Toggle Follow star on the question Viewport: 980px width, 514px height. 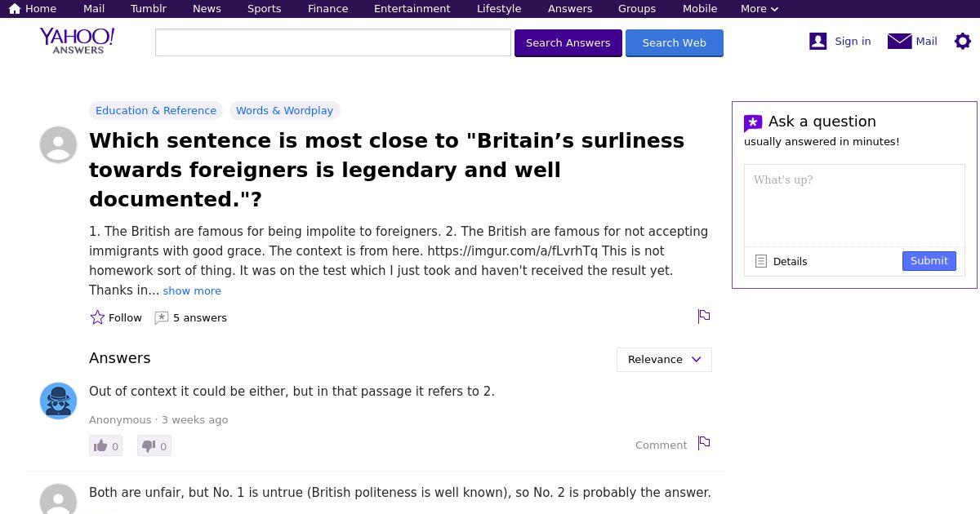click(97, 317)
